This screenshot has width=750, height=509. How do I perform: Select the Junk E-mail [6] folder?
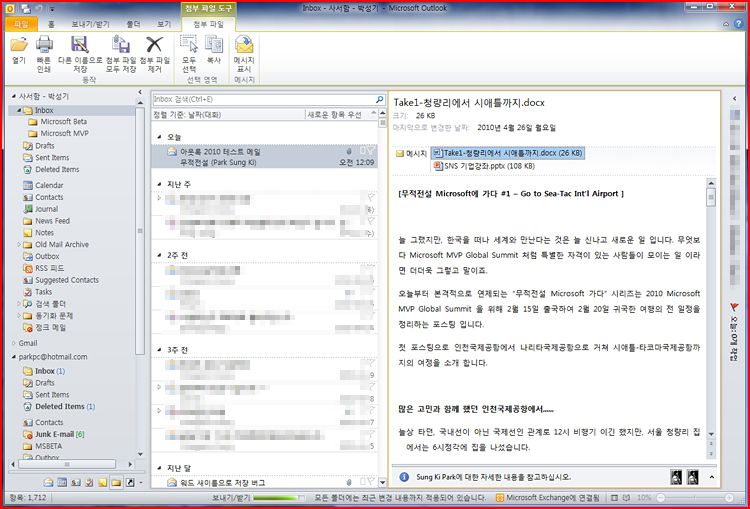pyautogui.click(x=60, y=434)
